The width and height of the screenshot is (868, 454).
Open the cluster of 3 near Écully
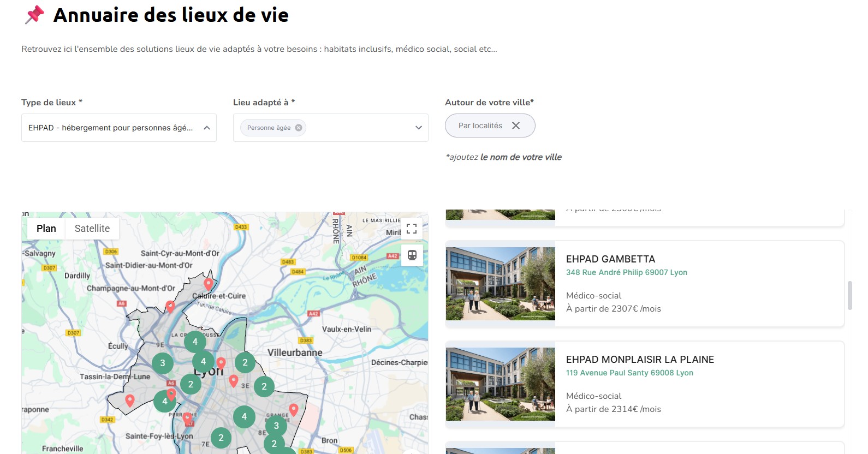tap(162, 363)
